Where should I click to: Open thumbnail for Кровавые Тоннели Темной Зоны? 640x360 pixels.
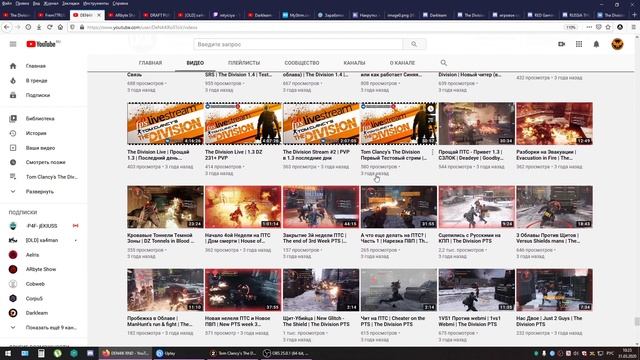pos(165,207)
